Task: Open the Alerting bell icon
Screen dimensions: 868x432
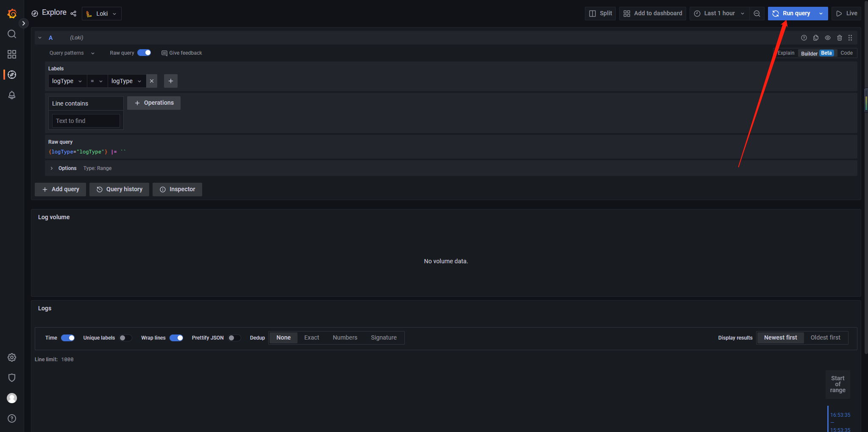Action: tap(12, 95)
